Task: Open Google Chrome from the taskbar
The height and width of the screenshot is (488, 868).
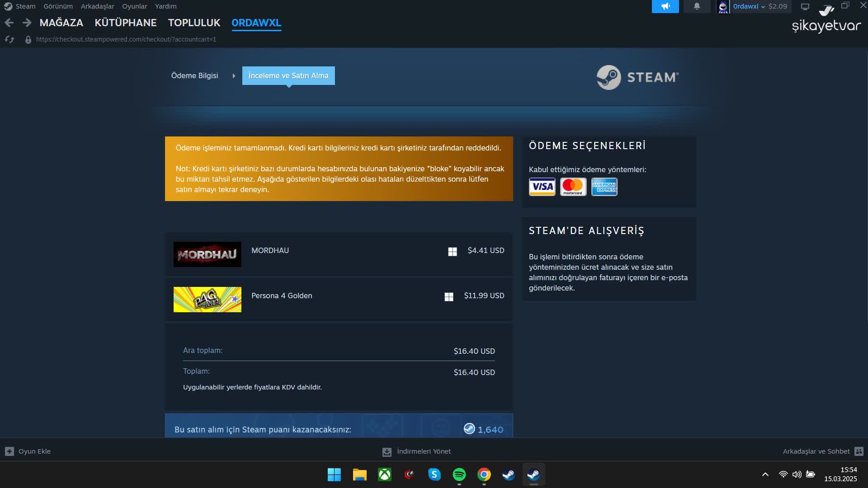Action: [x=483, y=474]
